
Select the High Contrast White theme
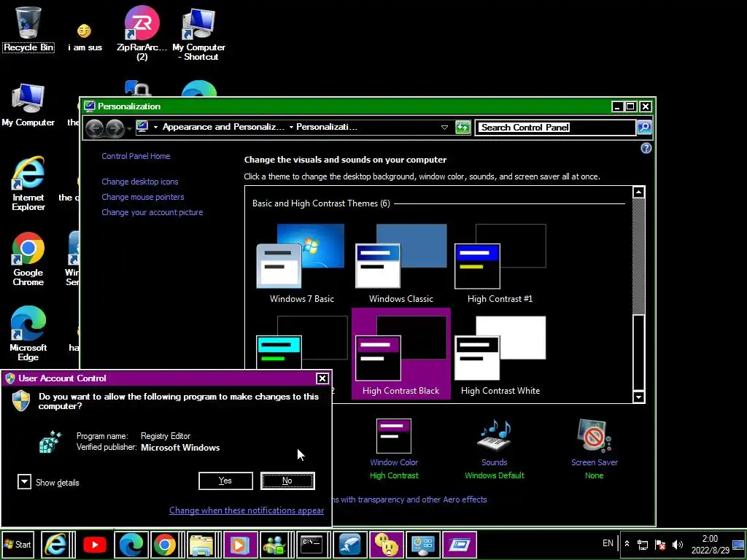point(500,355)
